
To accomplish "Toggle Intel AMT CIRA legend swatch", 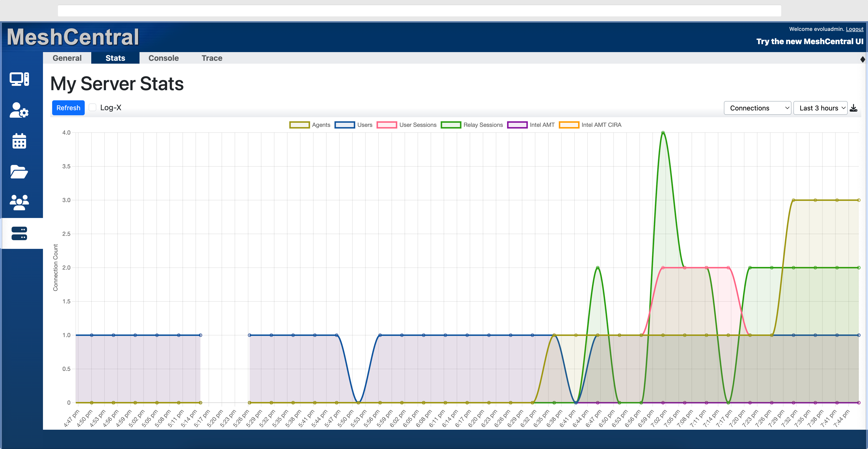I will coord(569,125).
